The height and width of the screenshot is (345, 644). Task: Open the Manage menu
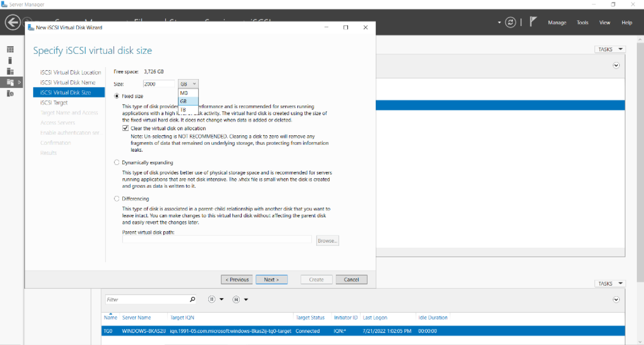(557, 23)
